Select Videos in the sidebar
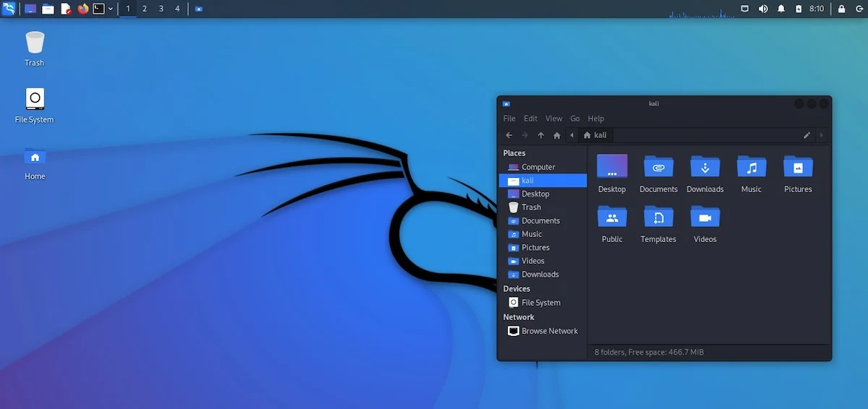 (542, 261)
